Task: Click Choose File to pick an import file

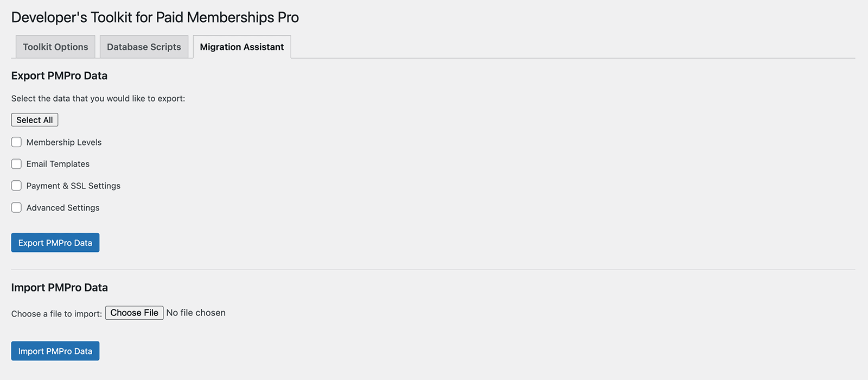Action: pyautogui.click(x=134, y=313)
